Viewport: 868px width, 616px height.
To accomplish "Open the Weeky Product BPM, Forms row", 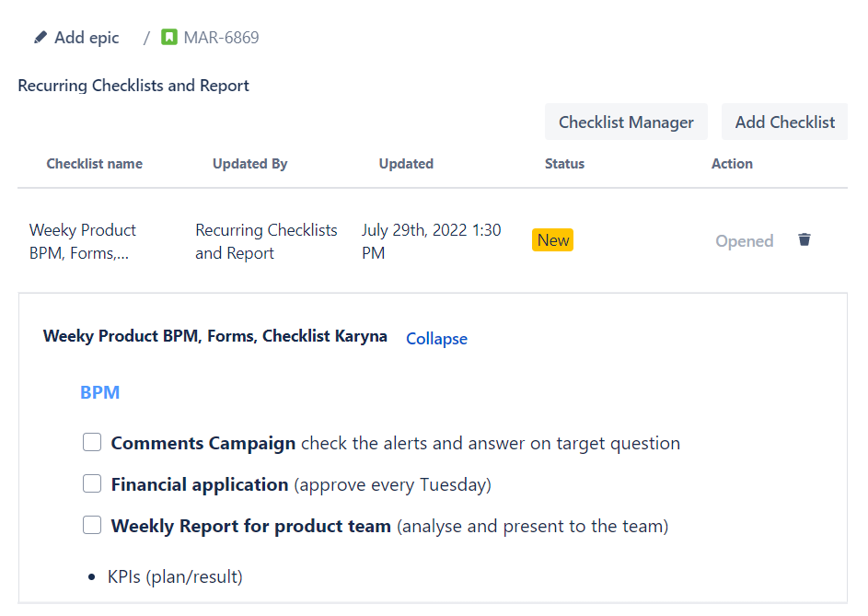I will tap(83, 241).
